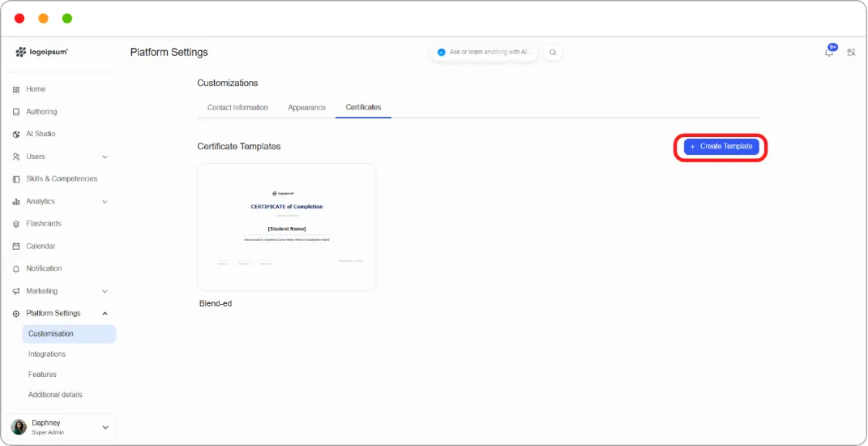Click the Super Admin role label
Viewport: 868px width, 446px height.
[x=48, y=433]
